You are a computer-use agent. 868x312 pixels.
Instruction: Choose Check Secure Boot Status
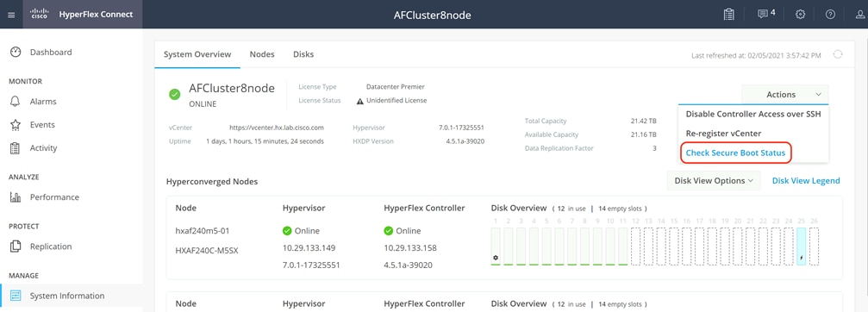[736, 153]
